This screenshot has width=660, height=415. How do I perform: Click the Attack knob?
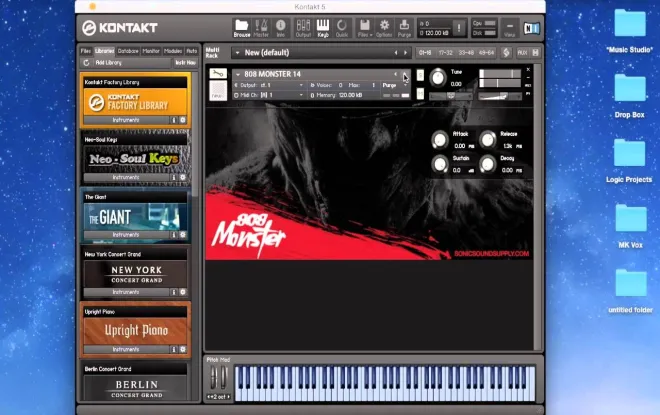[x=440, y=140]
